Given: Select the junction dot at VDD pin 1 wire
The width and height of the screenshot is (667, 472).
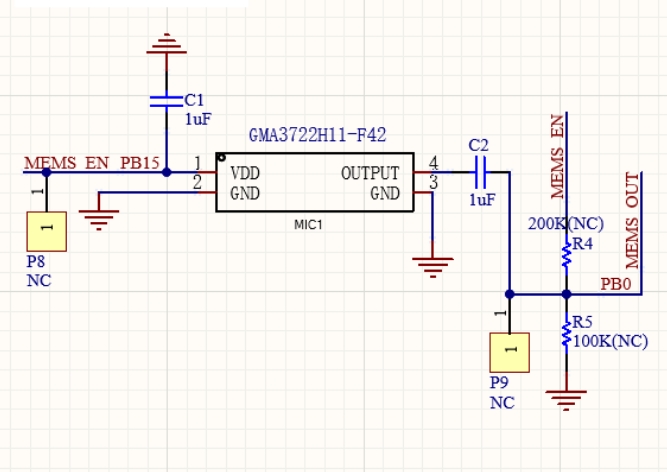Looking at the screenshot, I should pos(166,172).
